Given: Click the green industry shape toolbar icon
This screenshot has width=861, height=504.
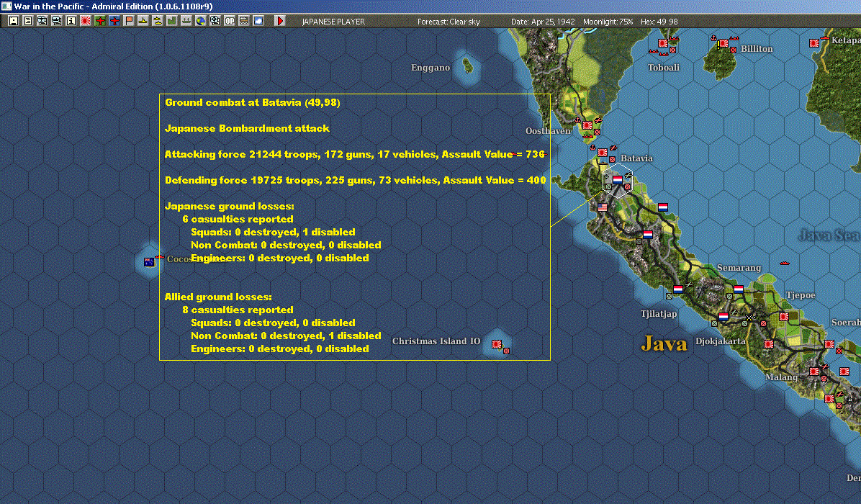Looking at the screenshot, I should [172, 21].
